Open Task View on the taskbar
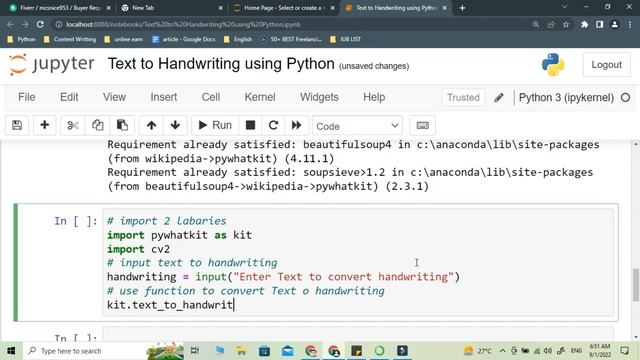The image size is (640, 360). (195, 351)
